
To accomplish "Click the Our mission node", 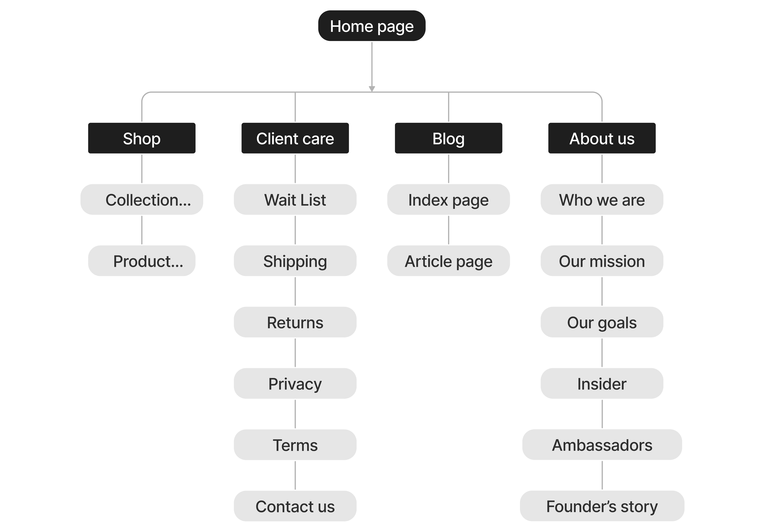I will click(602, 261).
